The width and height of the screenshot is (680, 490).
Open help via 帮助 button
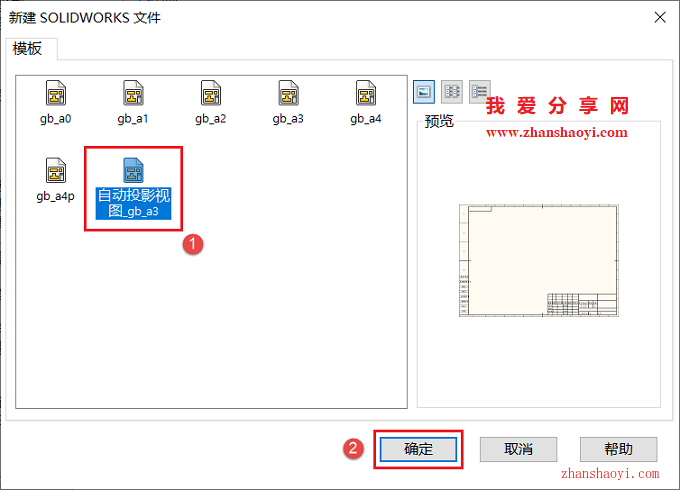click(x=618, y=449)
